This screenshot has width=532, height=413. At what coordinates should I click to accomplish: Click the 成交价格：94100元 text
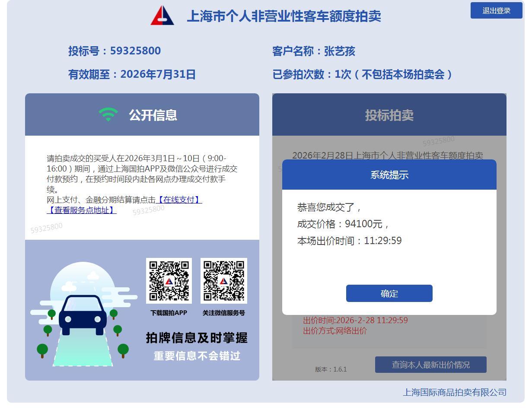coord(343,224)
